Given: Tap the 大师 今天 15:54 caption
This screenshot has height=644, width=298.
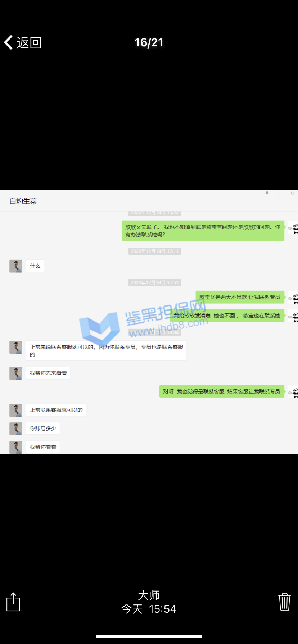Looking at the screenshot, I should (x=149, y=602).
